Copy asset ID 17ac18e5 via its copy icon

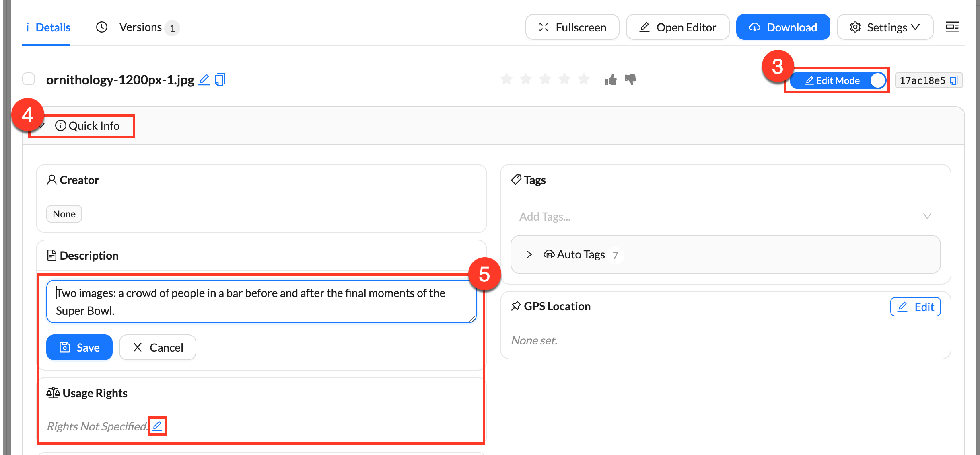[x=953, y=80]
